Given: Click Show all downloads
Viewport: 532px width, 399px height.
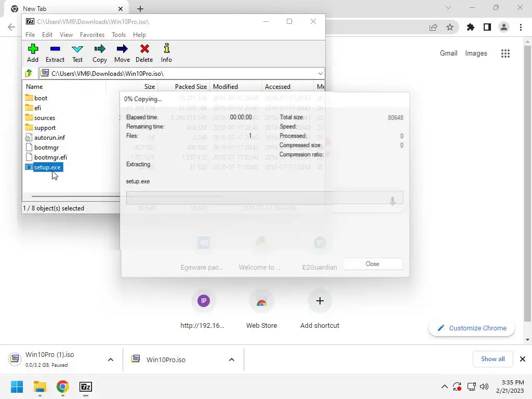Looking at the screenshot, I should click(x=493, y=359).
